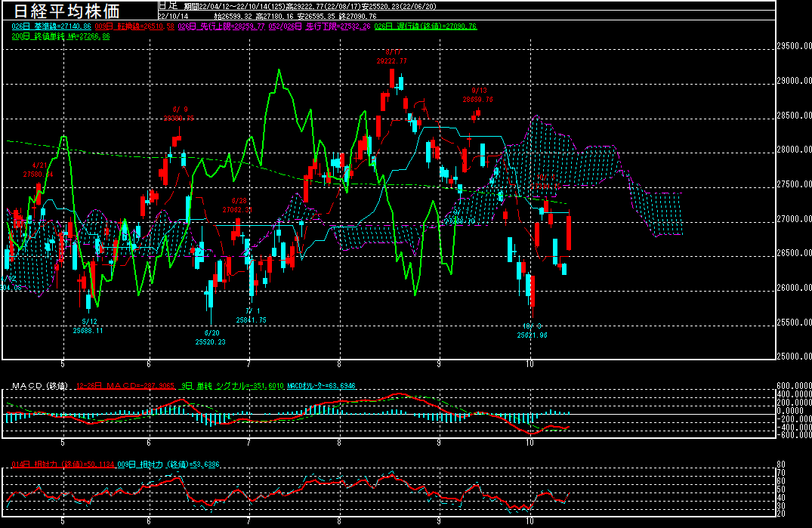Click the 026日 遅行線(終値)=27090.76 legend label
Image resolution: width=812 pixels, height=528 pixels.
coord(425,26)
